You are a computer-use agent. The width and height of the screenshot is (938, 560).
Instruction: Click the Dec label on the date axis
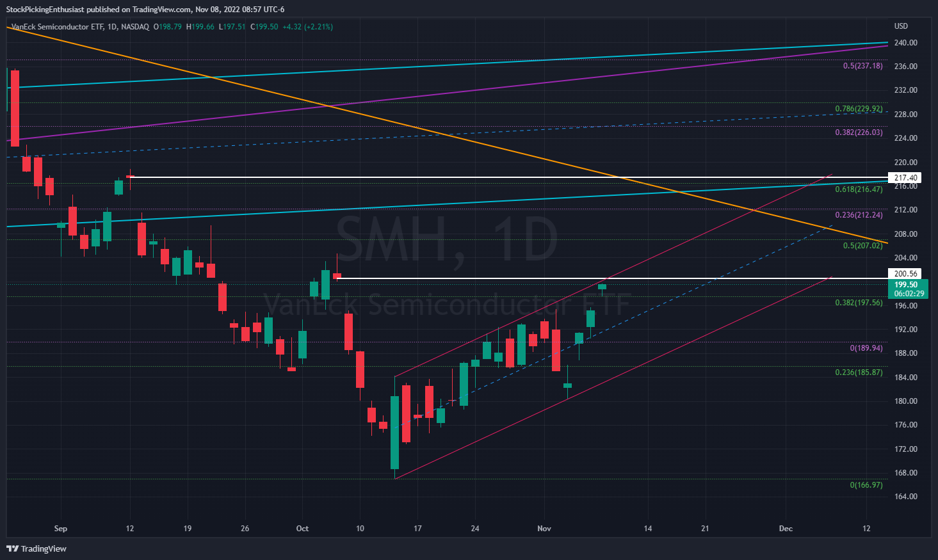tap(786, 529)
